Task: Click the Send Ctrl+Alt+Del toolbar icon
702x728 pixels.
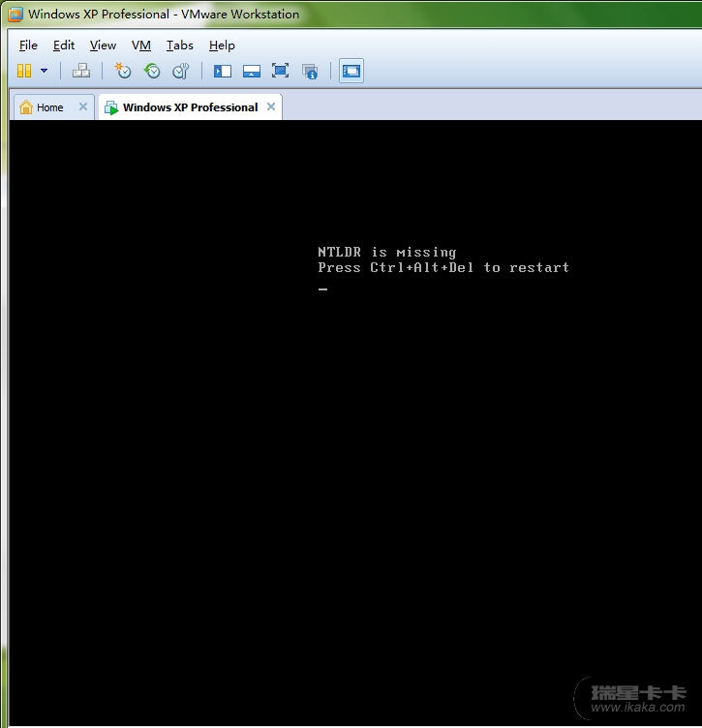Action: pyautogui.click(x=81, y=71)
